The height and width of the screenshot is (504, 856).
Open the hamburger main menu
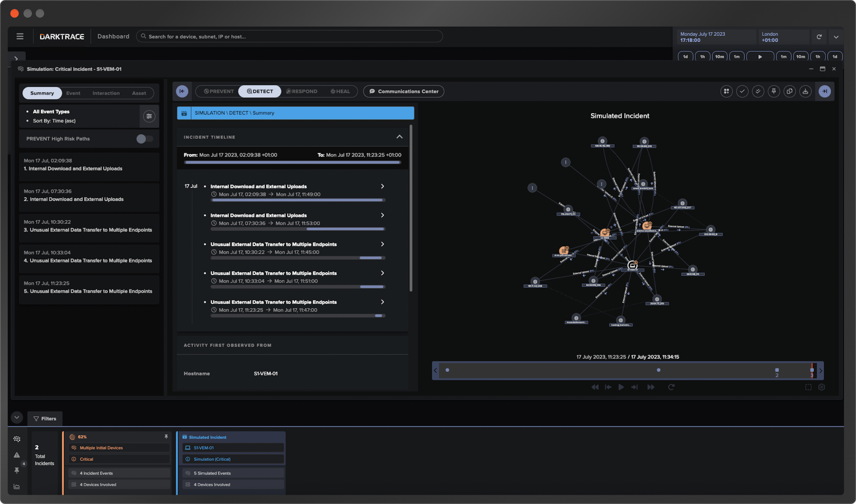20,36
